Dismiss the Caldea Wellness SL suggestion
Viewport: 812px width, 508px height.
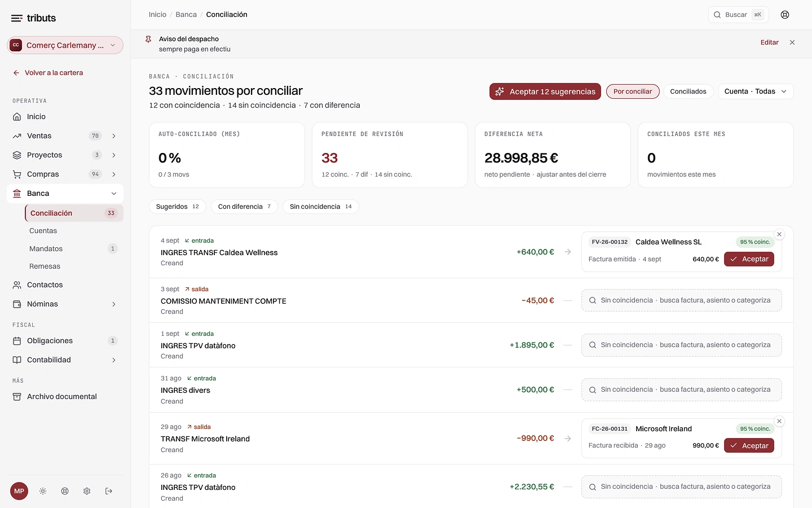click(779, 234)
